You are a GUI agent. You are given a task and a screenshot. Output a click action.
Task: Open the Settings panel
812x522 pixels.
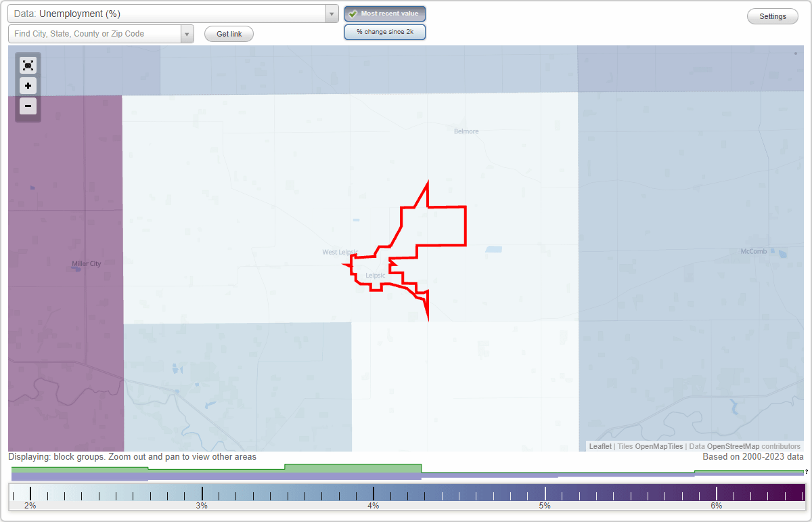(x=772, y=16)
